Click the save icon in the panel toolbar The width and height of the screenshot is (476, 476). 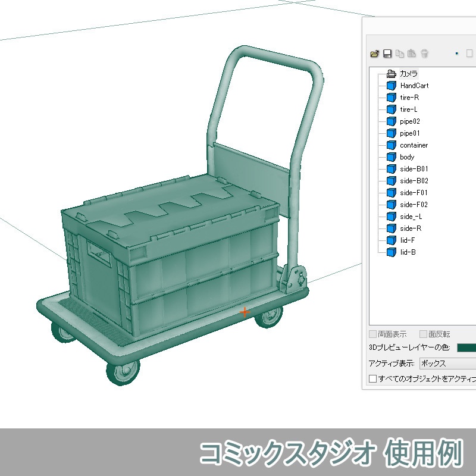388,54
